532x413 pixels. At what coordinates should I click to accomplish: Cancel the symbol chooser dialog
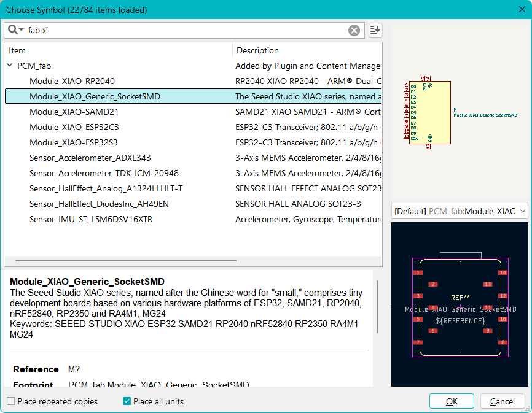[x=502, y=401]
